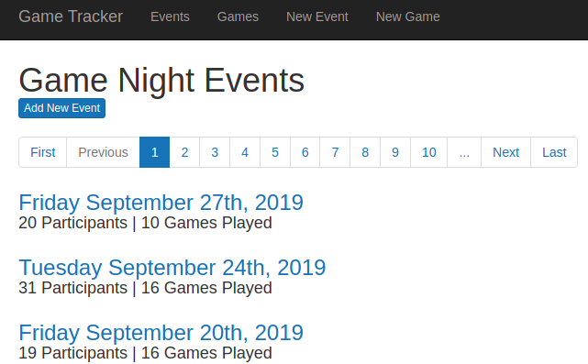Go to Previous page
Image resolution: width=588 pixels, height=364 pixels.
(x=103, y=152)
